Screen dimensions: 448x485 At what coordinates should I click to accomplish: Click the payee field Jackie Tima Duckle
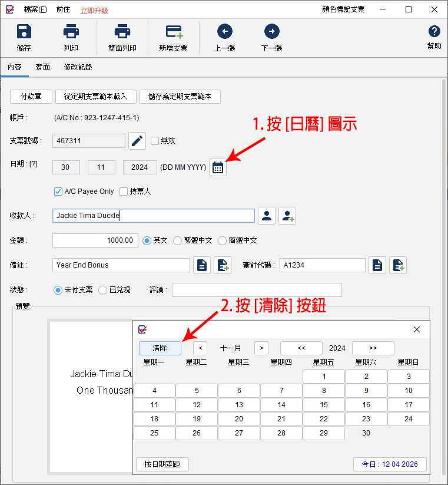[154, 216]
